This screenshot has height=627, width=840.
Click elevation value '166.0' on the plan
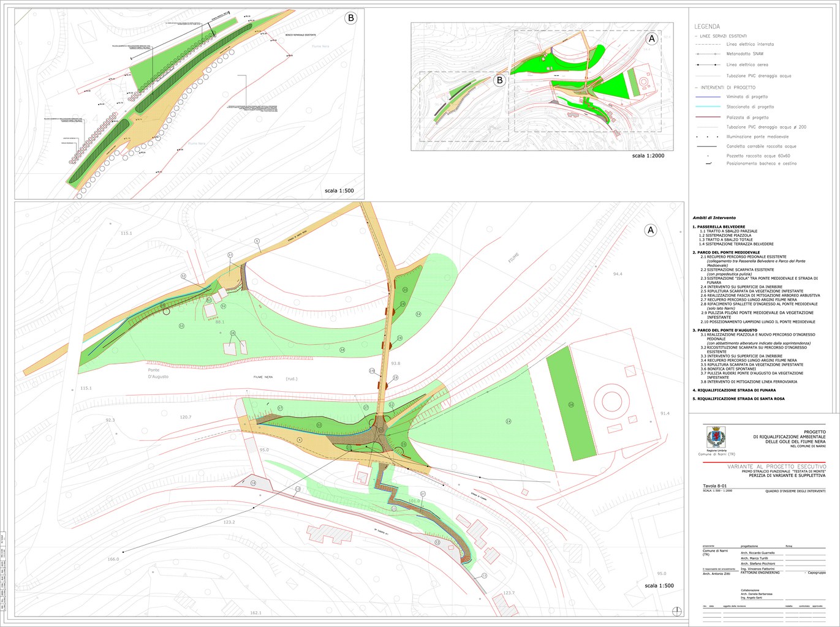pyautogui.click(x=113, y=559)
